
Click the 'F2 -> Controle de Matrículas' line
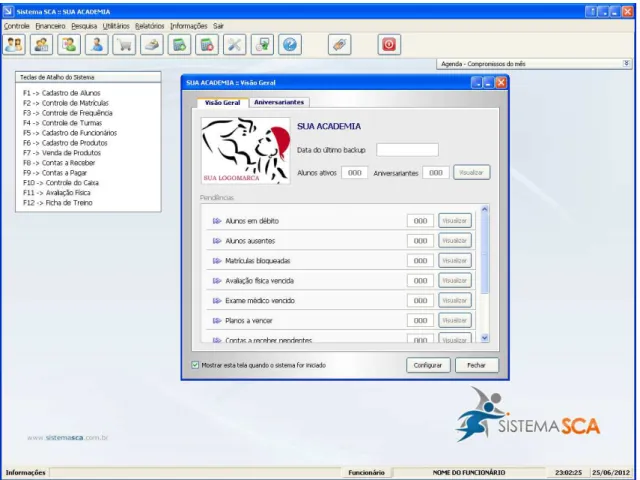click(x=66, y=103)
